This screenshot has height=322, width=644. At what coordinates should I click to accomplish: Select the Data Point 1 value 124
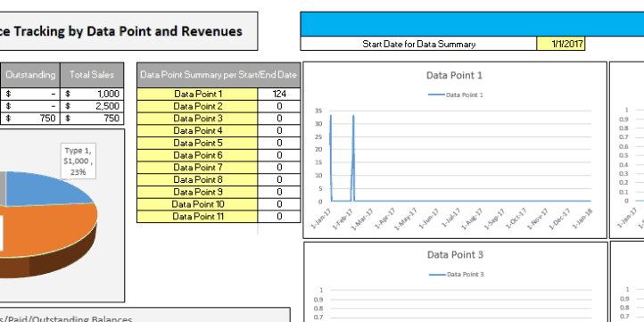click(x=279, y=94)
